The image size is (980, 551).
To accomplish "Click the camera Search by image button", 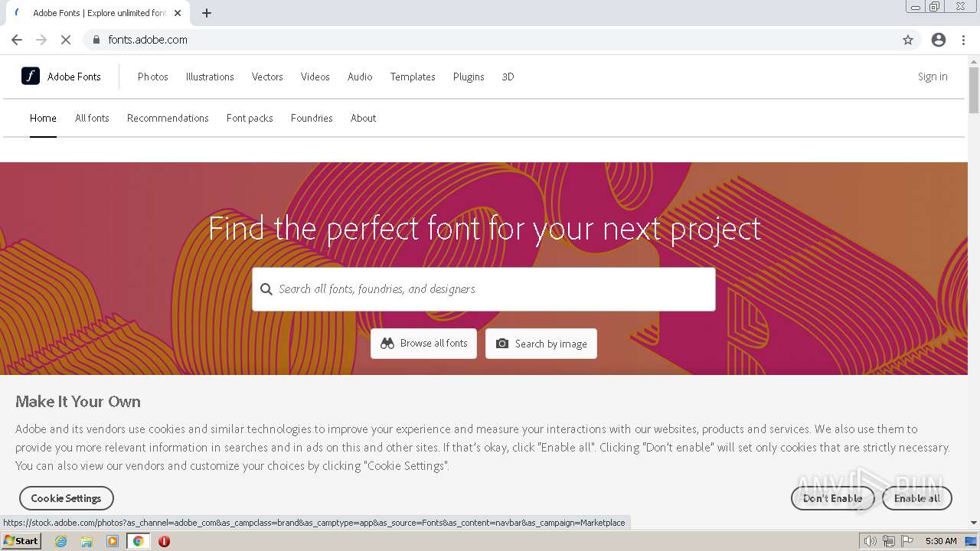I will coord(541,344).
